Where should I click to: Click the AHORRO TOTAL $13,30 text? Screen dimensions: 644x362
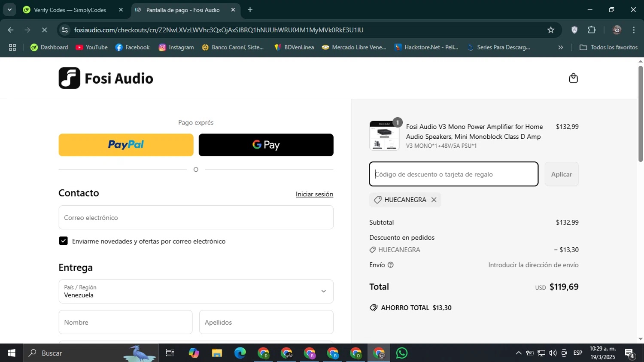pos(416,308)
